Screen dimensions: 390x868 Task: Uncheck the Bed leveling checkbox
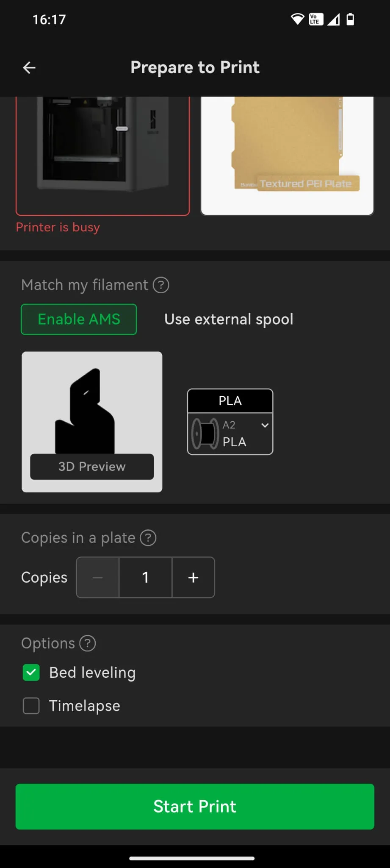(x=31, y=673)
